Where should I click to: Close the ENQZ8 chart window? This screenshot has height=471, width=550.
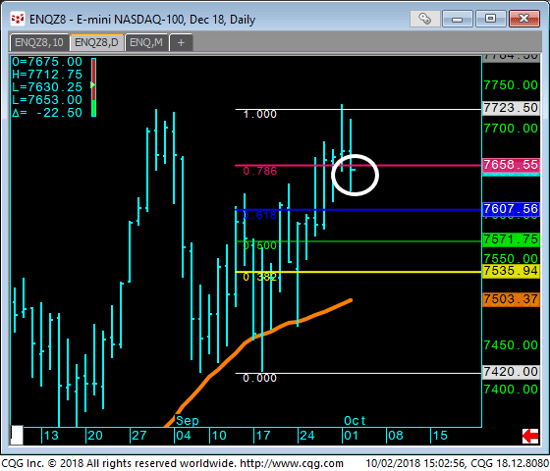coord(524,19)
